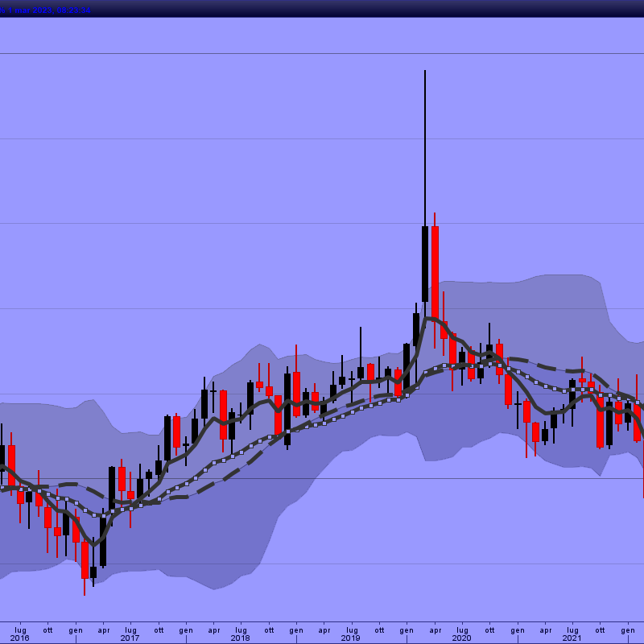Screen dimensions: 644x644
Task: Select the 2017 year label on time axis
Action: point(130,638)
